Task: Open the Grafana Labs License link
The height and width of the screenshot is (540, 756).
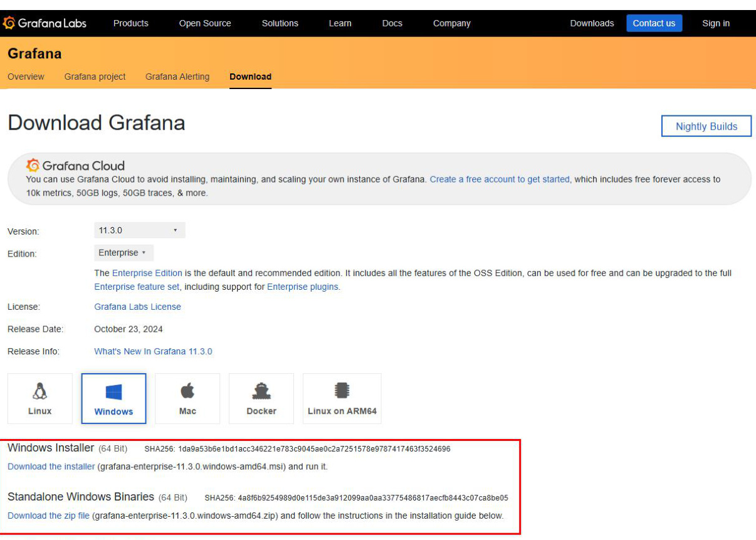Action: tap(137, 307)
